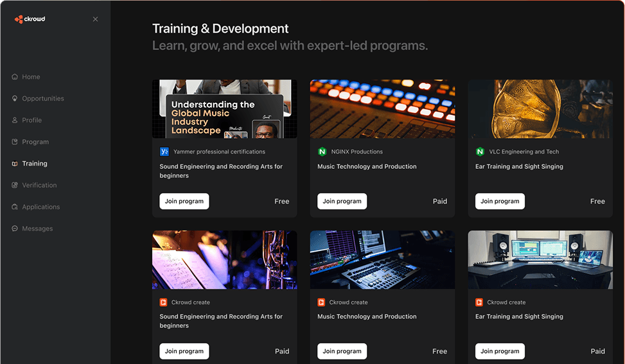
Task: Join the NGINX Productions Music Technology program
Action: pos(342,201)
